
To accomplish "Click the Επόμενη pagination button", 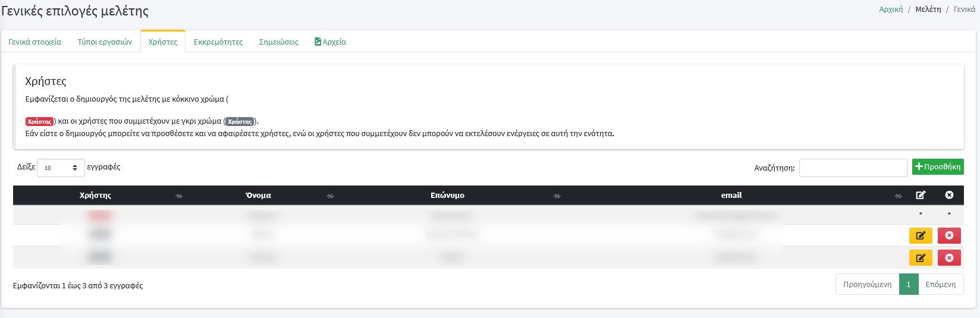I will [940, 284].
